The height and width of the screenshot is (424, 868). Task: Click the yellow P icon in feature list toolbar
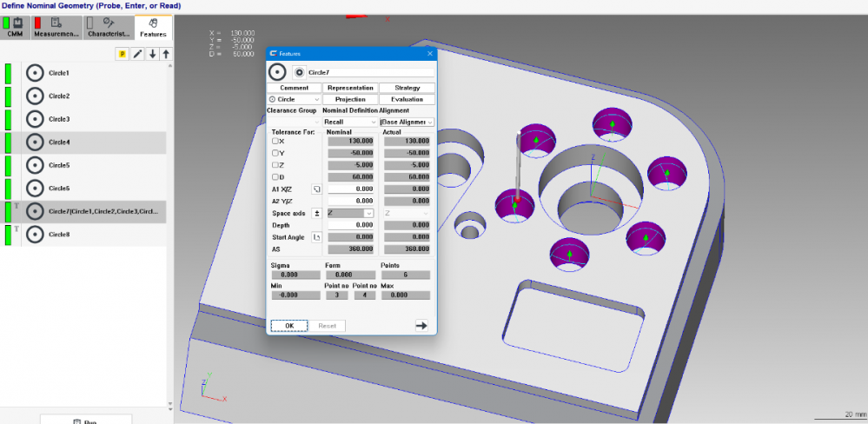pyautogui.click(x=123, y=54)
